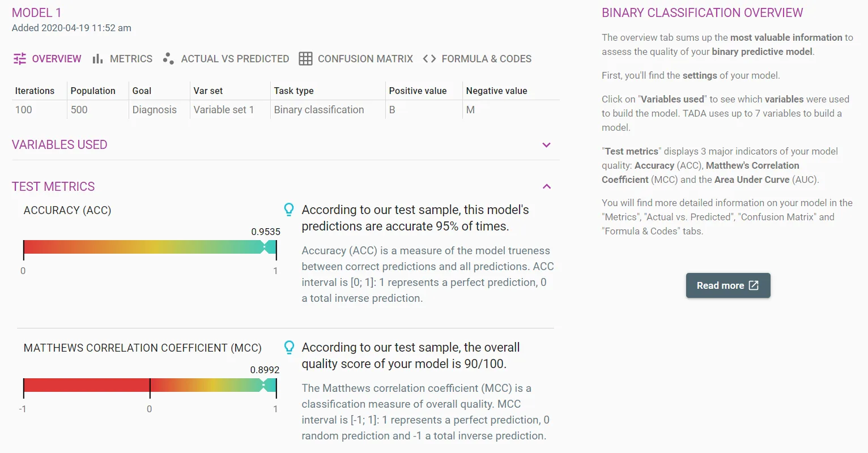Open the Formula & Codes tab
868x453 pixels.
click(x=477, y=59)
